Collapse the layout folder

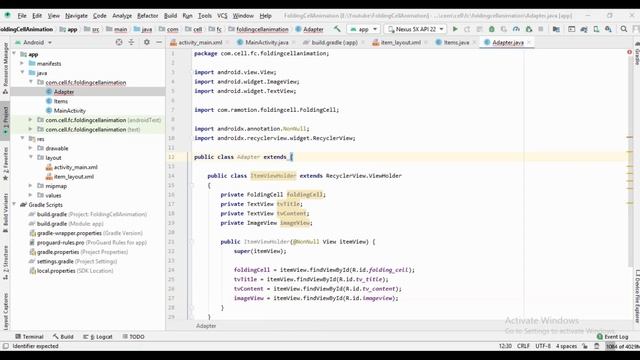pos(31,158)
